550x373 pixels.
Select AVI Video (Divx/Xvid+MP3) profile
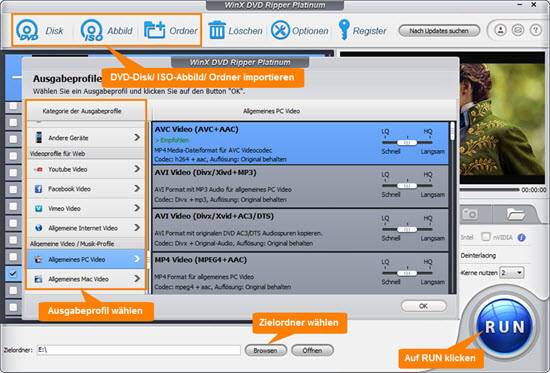(300, 186)
